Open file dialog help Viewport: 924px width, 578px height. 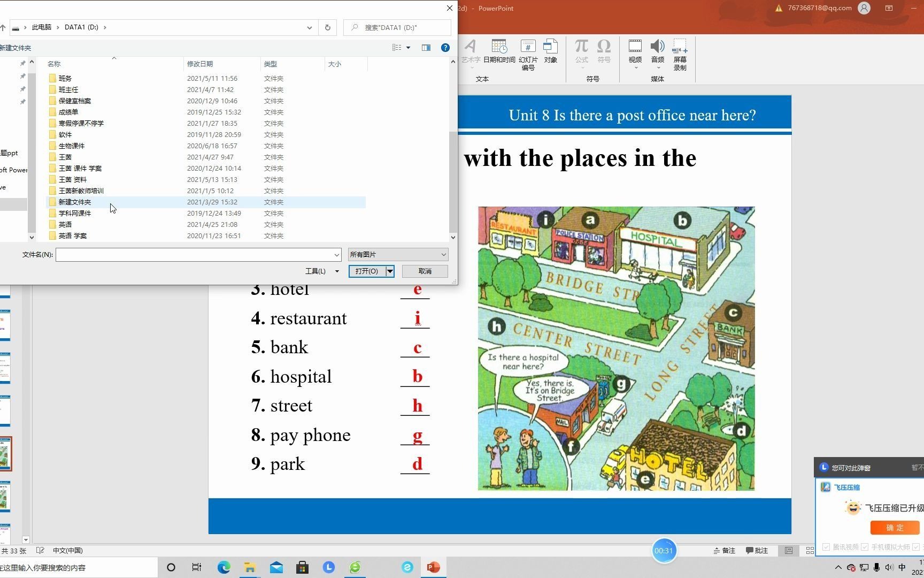click(445, 48)
